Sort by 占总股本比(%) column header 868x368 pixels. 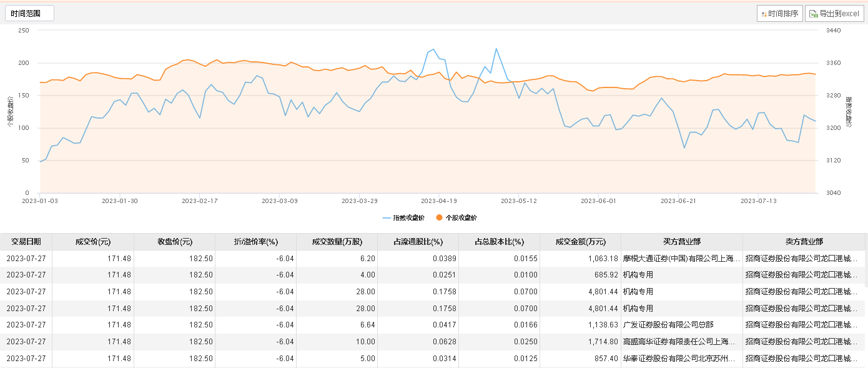click(x=500, y=242)
